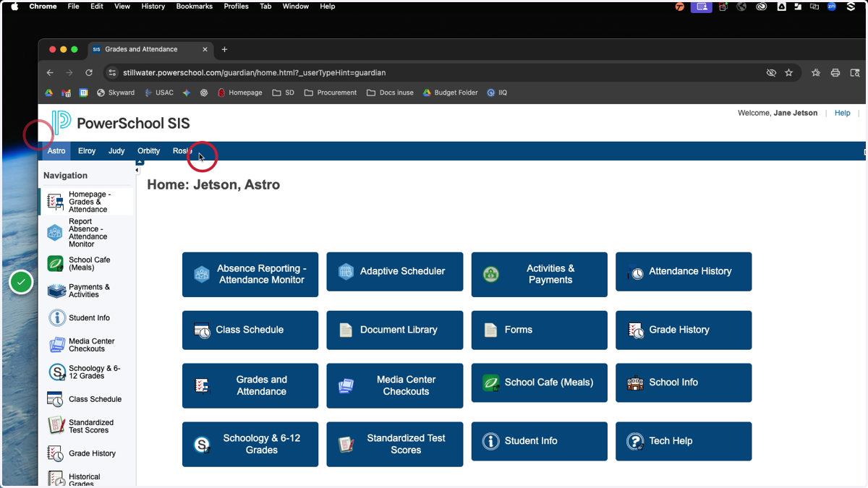Click the Creative Cloud menu bar icon
This screenshot has width=868, height=488.
click(761, 7)
